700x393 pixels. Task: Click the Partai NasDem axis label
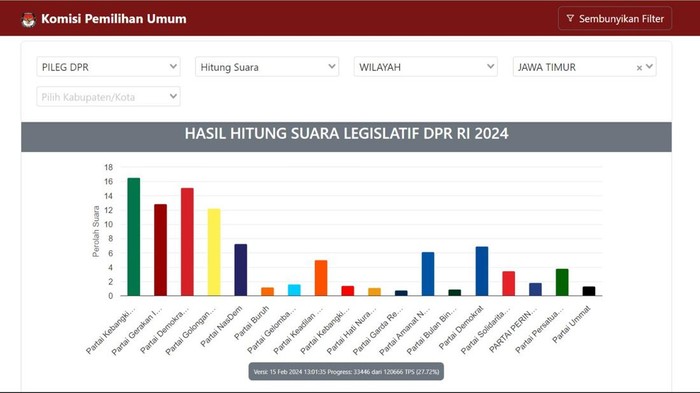point(221,326)
